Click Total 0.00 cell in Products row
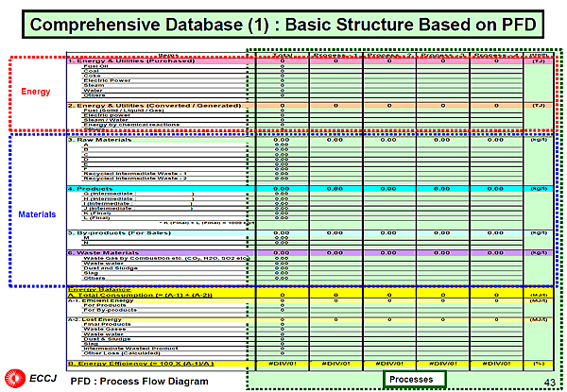This screenshot has width=567, height=392. [282, 189]
